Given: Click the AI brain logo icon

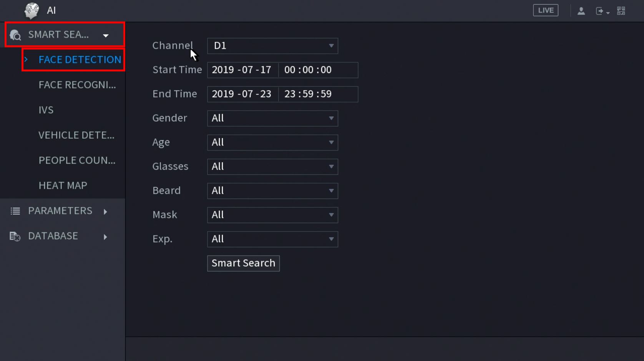Looking at the screenshot, I should 32,10.
